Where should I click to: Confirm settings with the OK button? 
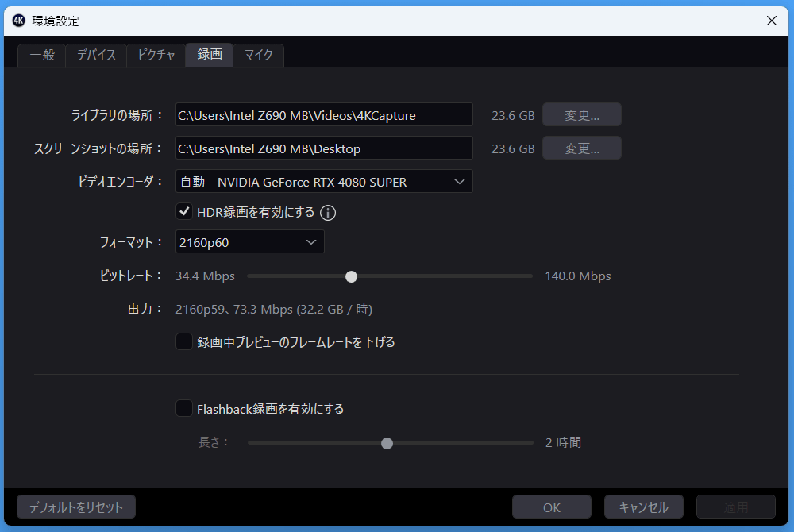coord(551,507)
